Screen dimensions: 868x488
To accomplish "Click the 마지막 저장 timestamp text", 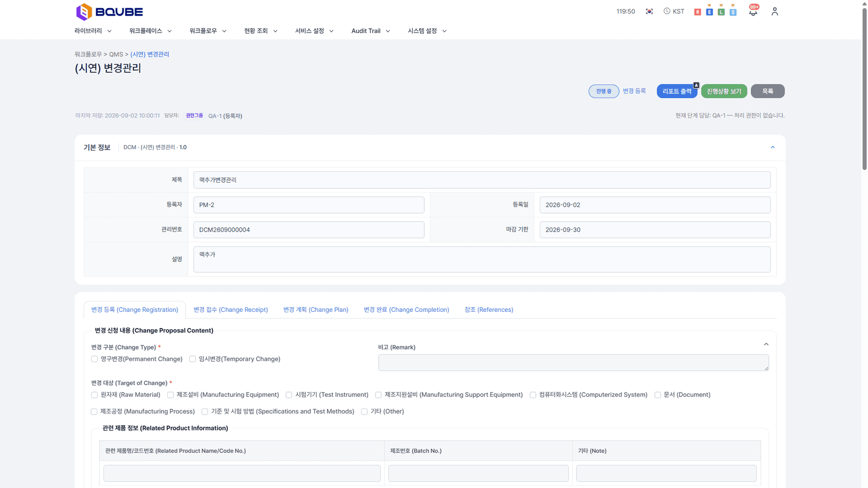I will 117,115.
